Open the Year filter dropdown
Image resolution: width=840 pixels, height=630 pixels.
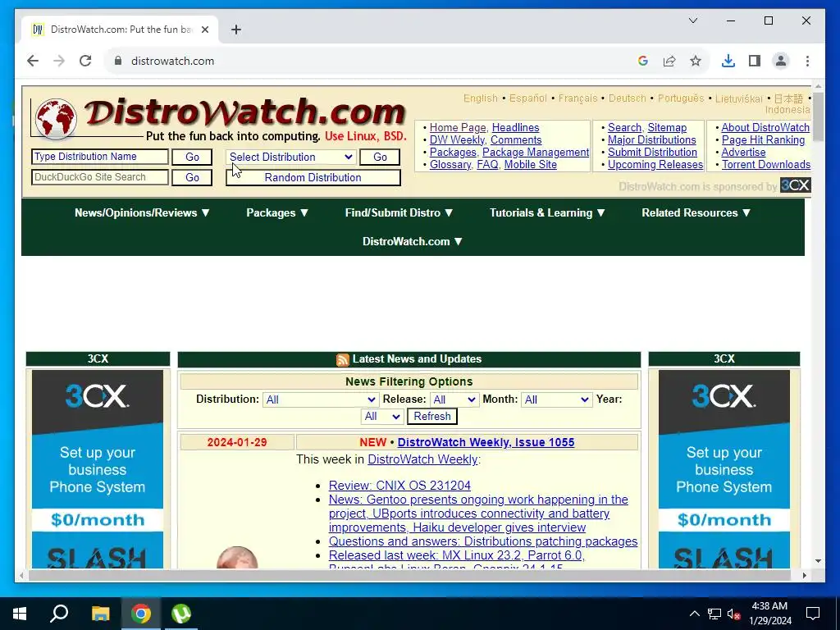click(382, 416)
